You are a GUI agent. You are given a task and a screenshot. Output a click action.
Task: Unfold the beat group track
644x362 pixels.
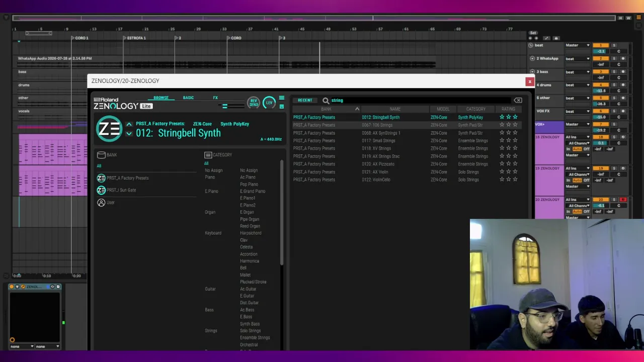tap(531, 45)
